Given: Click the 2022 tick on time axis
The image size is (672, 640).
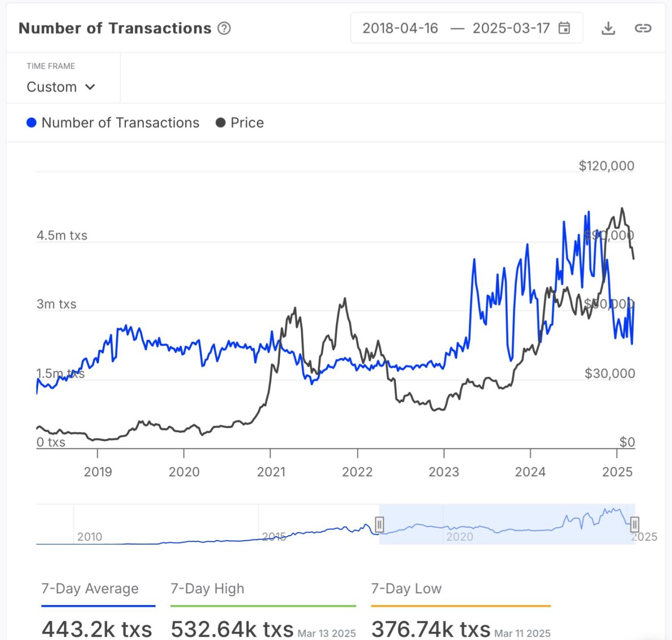Looking at the screenshot, I should click(x=357, y=472).
